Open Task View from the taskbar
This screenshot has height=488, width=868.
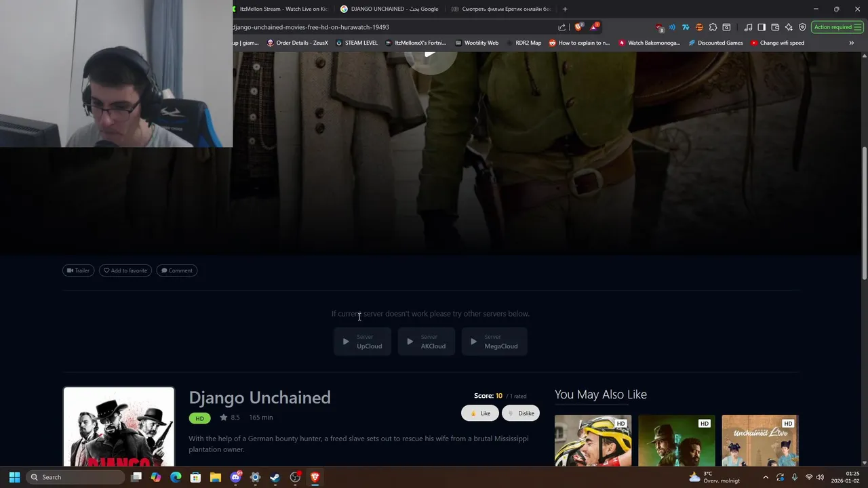click(136, 477)
